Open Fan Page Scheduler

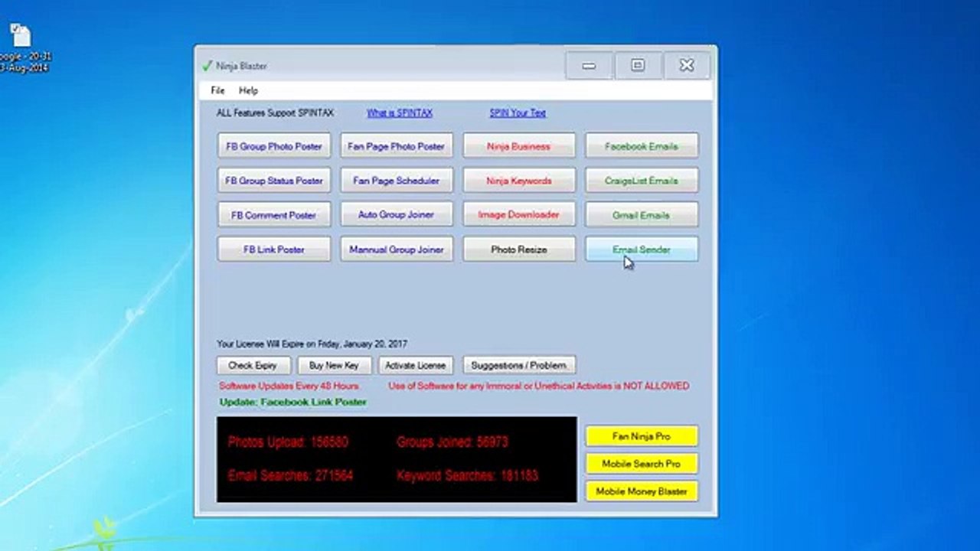click(x=397, y=181)
